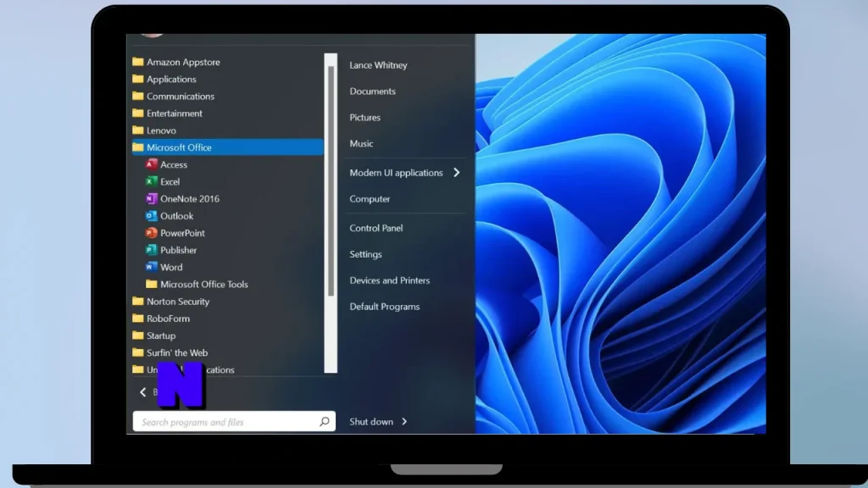Select the 'RoboForm' folder name
Image resolution: width=868 pixels, height=488 pixels.
pos(169,319)
